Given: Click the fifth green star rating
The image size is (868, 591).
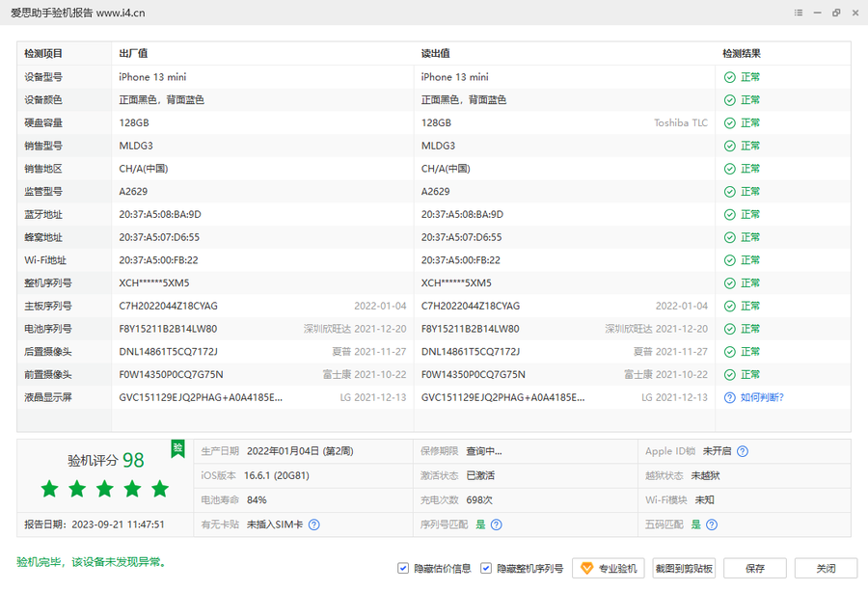Looking at the screenshot, I should [x=160, y=489].
